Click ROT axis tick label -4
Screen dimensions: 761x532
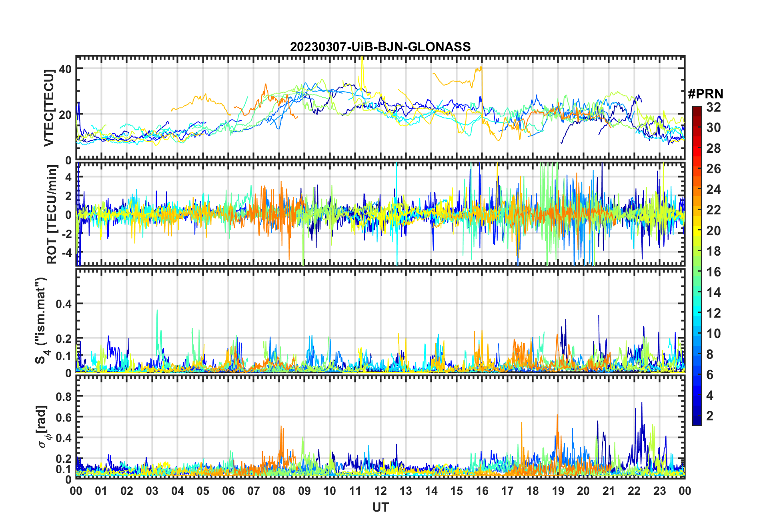click(x=66, y=253)
